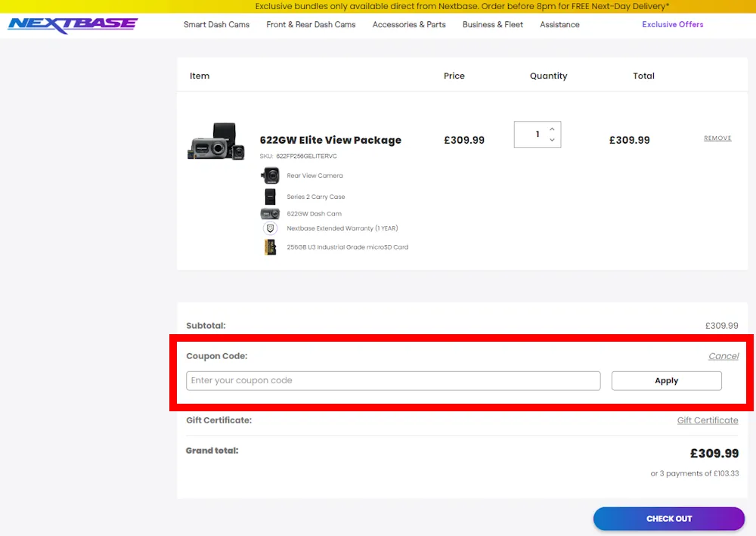Click the Grand total £309.99 amount
This screenshot has height=536, width=756.
pyautogui.click(x=714, y=453)
